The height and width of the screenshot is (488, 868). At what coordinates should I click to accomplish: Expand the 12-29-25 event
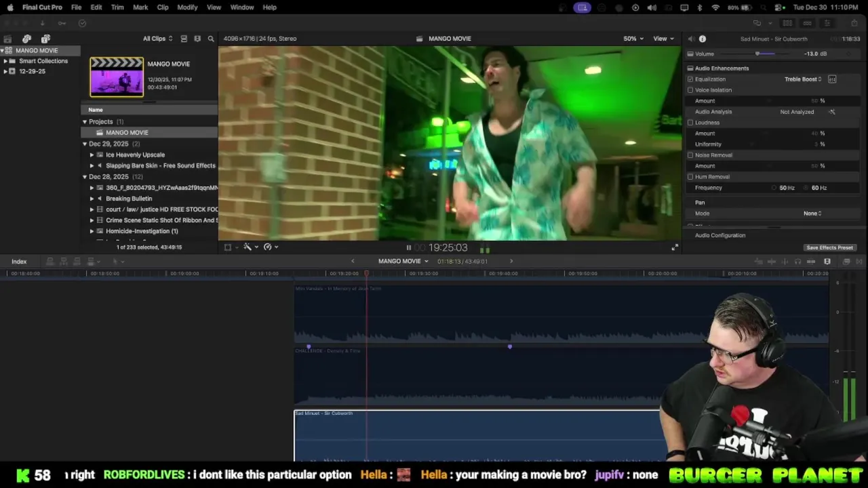[5, 71]
